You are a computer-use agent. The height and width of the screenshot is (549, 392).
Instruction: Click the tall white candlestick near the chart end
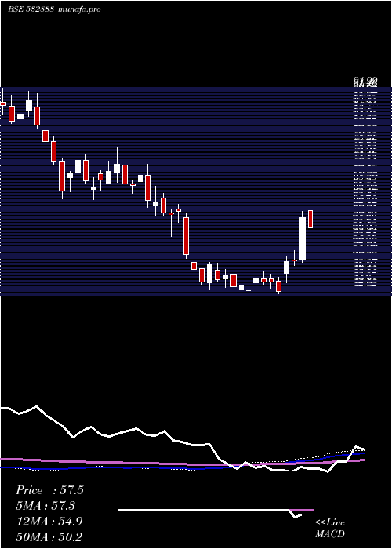tap(303, 238)
